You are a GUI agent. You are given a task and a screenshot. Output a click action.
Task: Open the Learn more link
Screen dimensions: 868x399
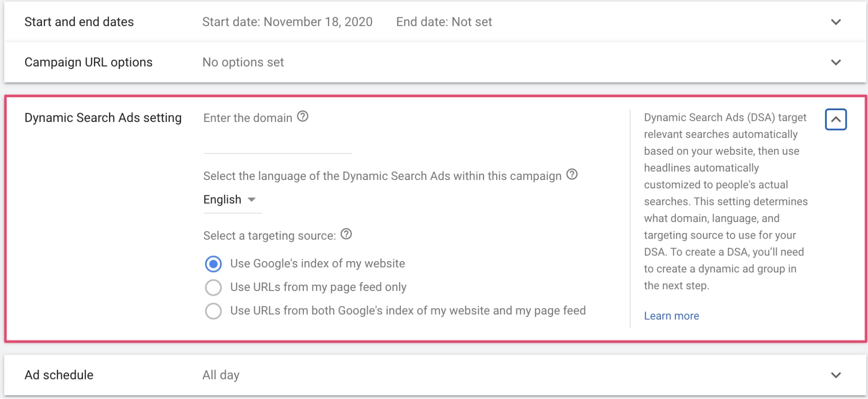(x=671, y=316)
